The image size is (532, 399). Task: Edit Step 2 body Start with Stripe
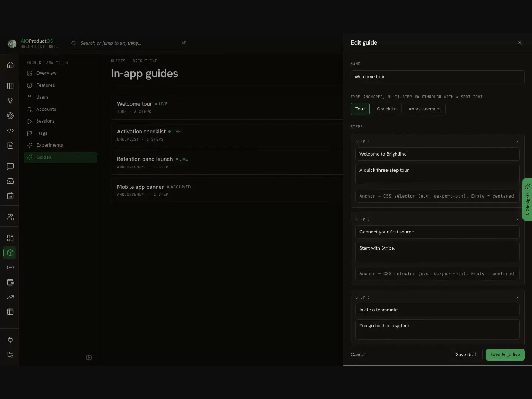(437, 252)
